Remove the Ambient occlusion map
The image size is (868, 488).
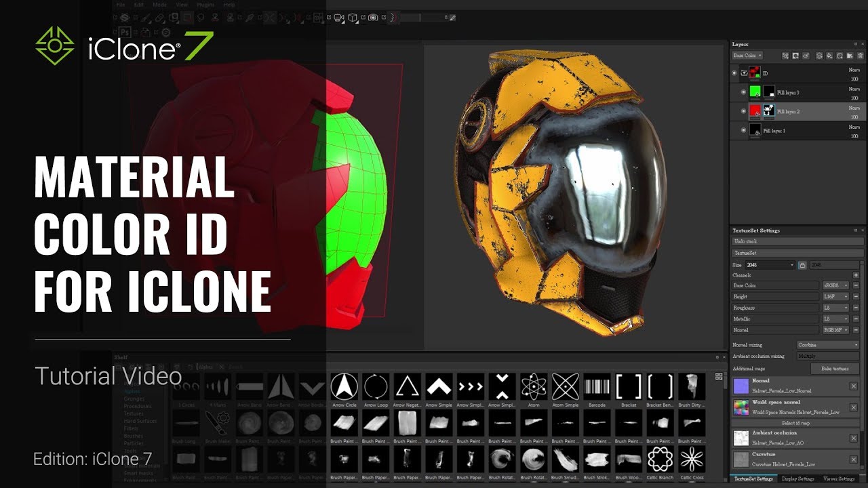click(854, 439)
